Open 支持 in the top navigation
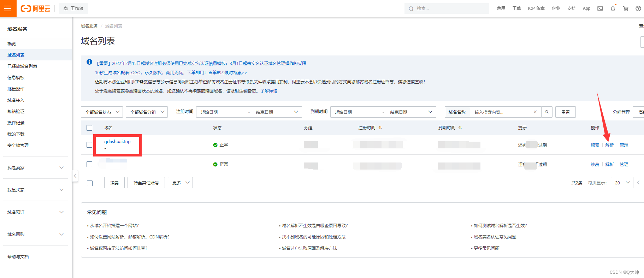 tap(572, 8)
